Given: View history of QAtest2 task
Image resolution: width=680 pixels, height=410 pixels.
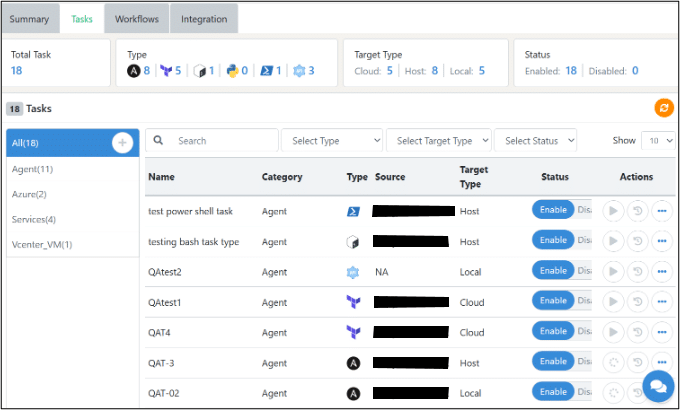Looking at the screenshot, I should [x=638, y=272].
